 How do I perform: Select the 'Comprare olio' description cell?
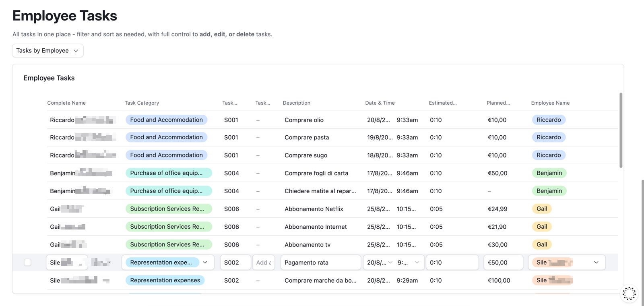click(x=304, y=120)
